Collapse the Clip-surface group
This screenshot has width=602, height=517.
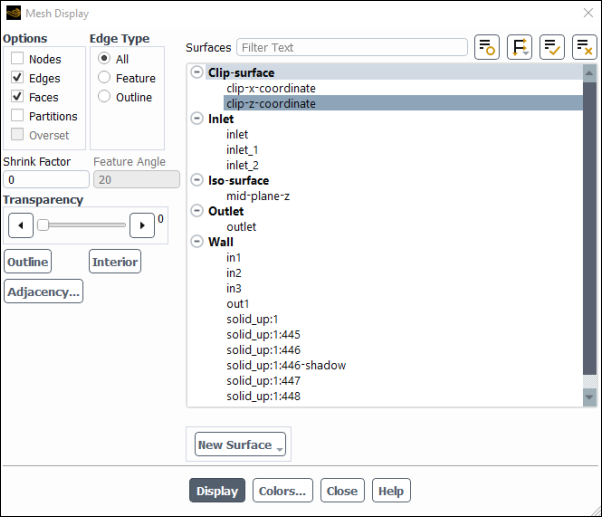pyautogui.click(x=196, y=73)
